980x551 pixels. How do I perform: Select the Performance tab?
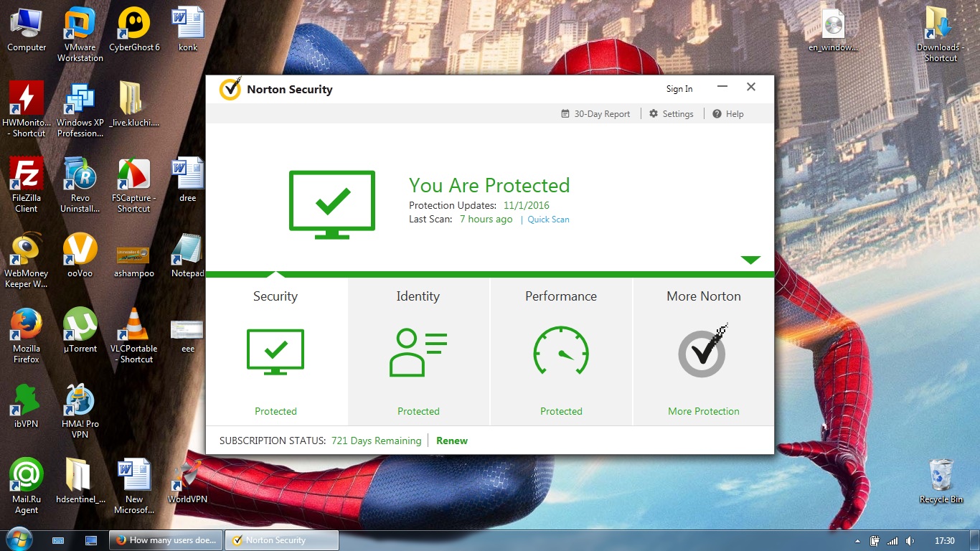click(561, 352)
